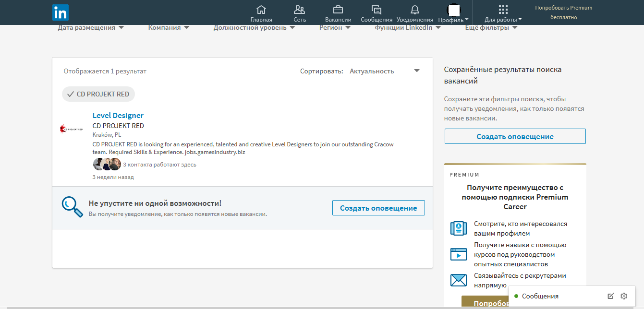
Task: Expand Ещё фильтры dropdown
Action: [491, 27]
